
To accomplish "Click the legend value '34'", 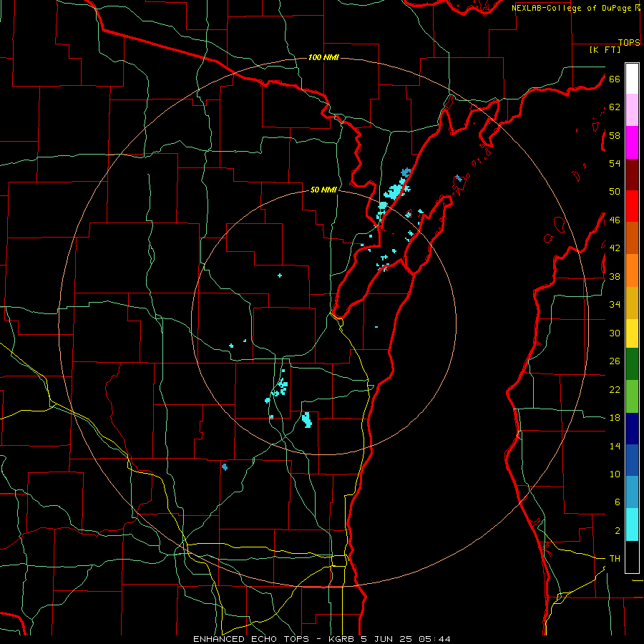I will [615, 305].
